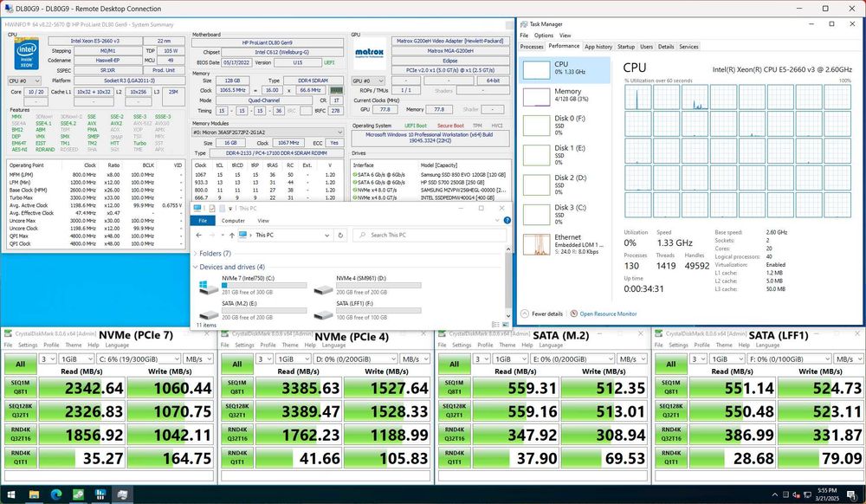Launch Microsoft Edge from the taskbar
This screenshot has height=504, width=866.
pos(55,494)
